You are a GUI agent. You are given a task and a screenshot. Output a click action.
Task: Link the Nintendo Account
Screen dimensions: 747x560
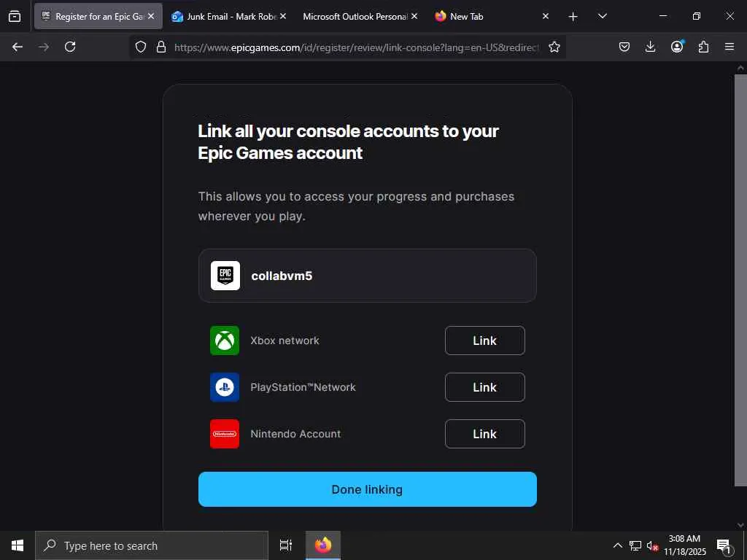tap(484, 434)
